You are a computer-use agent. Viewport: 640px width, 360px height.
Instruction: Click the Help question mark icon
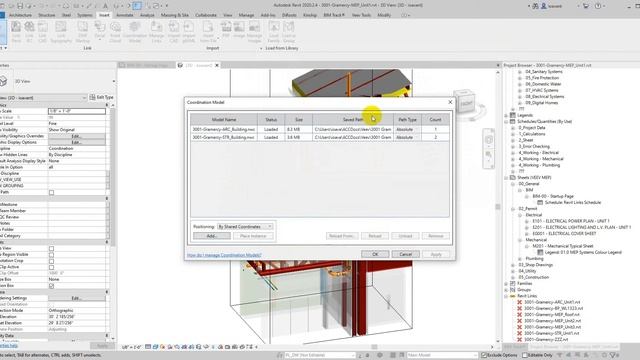(x=598, y=6)
